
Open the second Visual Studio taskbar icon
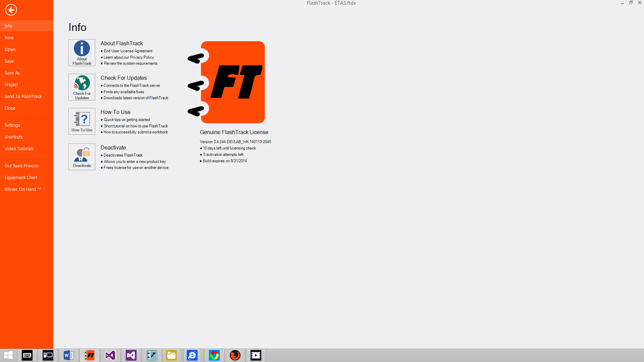pyautogui.click(x=131, y=355)
